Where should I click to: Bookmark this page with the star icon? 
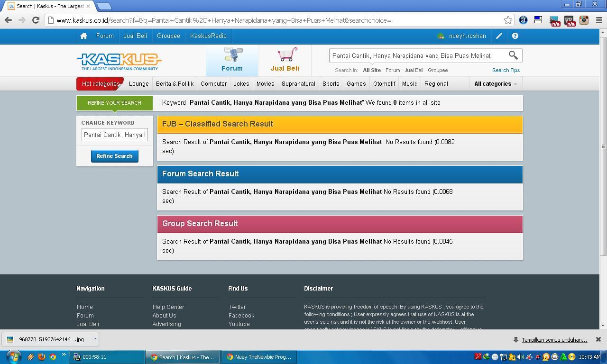click(x=508, y=20)
